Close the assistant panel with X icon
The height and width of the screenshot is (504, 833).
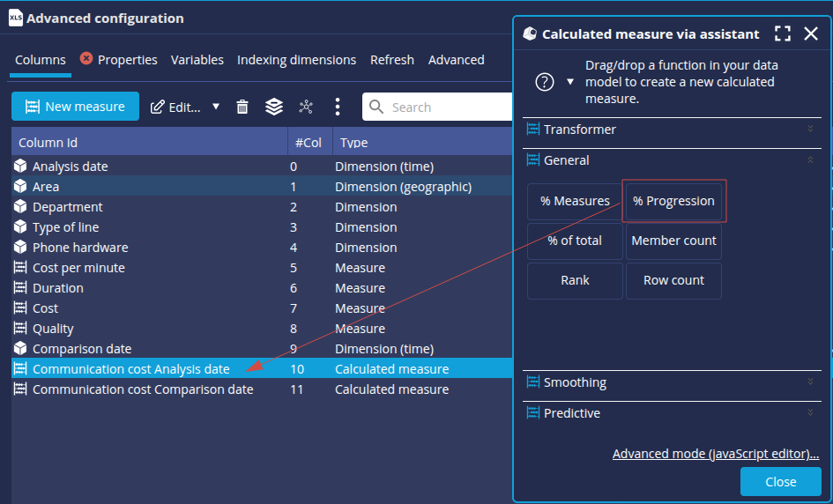(x=811, y=34)
